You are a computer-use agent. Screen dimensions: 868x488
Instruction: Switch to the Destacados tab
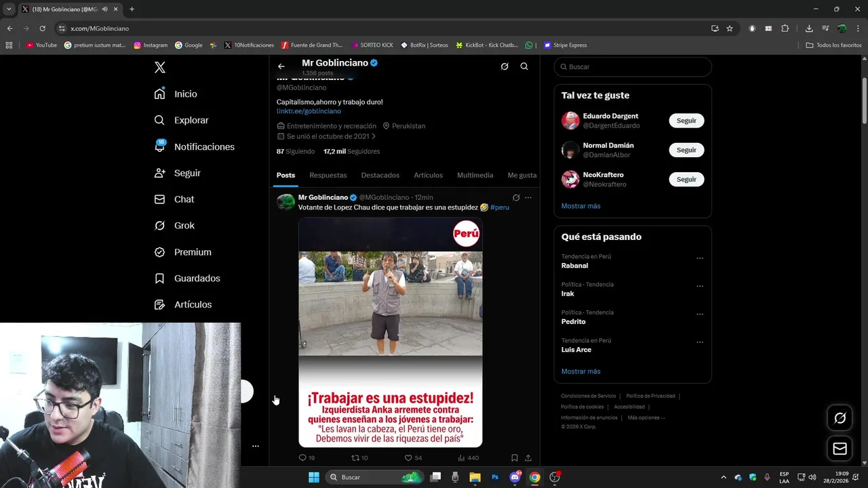[x=380, y=175]
